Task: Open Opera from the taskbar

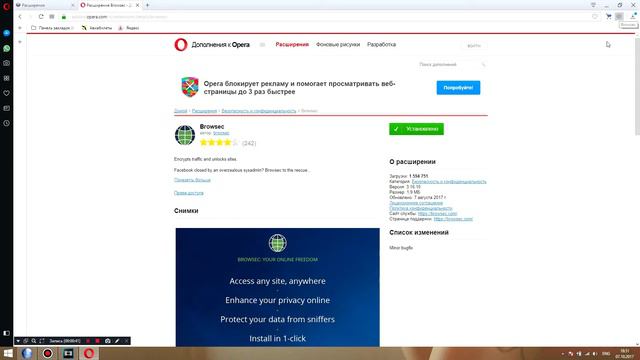Action: [89, 353]
